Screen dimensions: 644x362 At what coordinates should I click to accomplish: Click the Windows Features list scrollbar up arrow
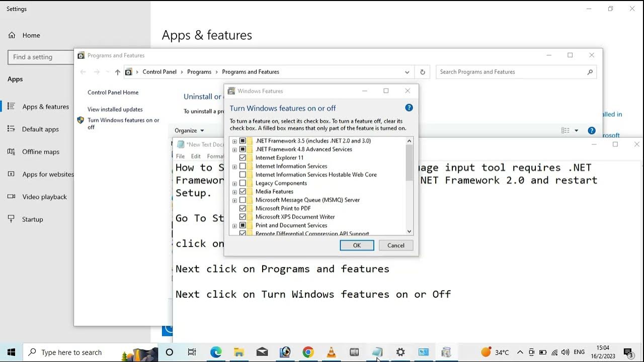(409, 141)
